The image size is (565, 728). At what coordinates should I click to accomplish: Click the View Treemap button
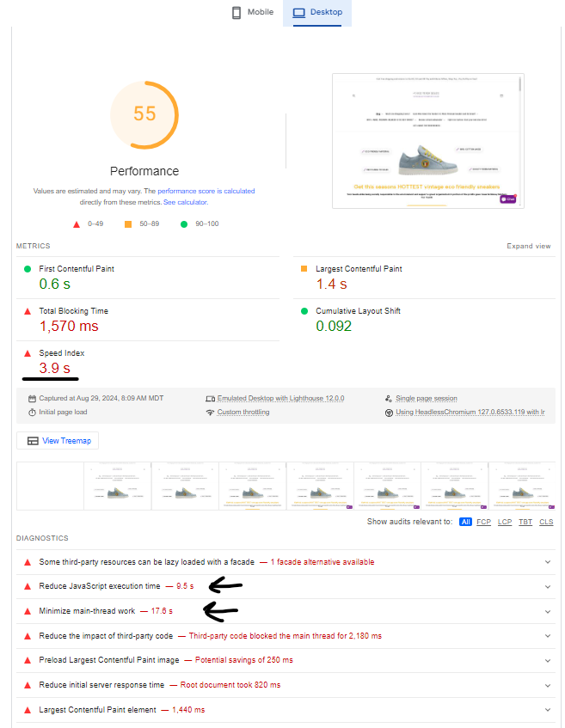pos(58,441)
